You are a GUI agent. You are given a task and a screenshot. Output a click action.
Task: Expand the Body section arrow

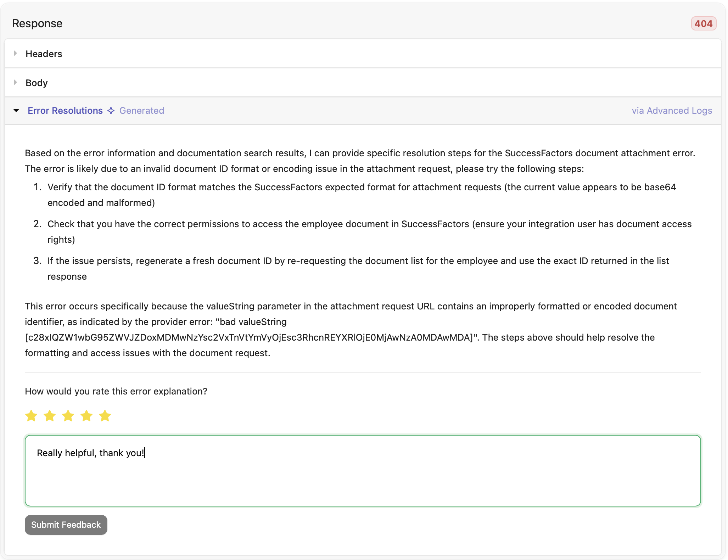[16, 83]
